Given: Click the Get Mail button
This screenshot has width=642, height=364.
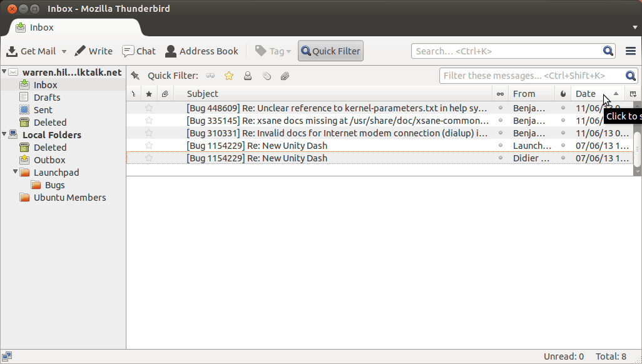Looking at the screenshot, I should pyautogui.click(x=31, y=51).
